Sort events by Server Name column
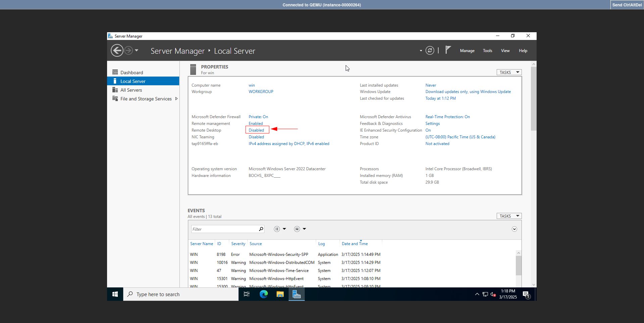This screenshot has width=644, height=323. 202,244
